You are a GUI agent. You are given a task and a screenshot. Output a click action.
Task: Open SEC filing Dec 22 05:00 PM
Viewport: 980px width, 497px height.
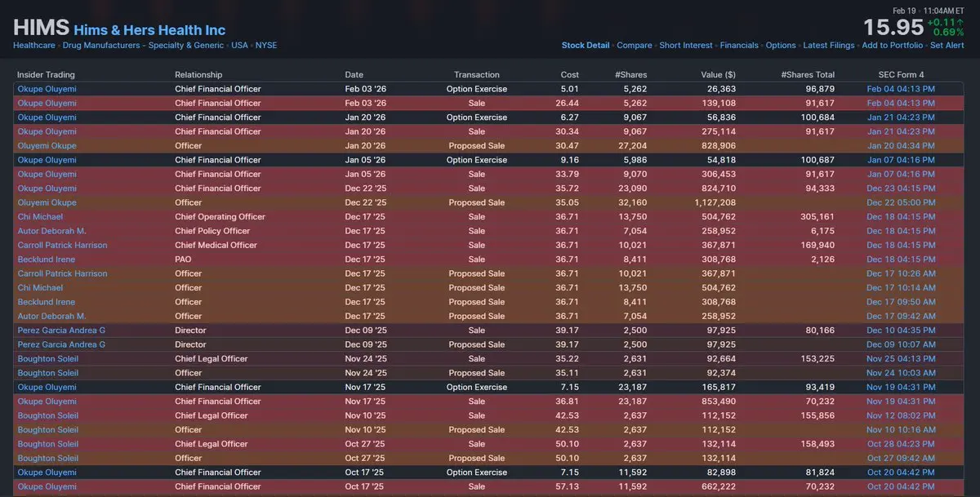[x=902, y=202]
